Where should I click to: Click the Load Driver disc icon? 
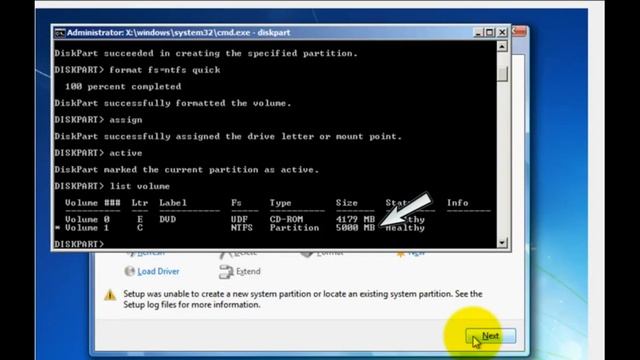click(x=129, y=271)
